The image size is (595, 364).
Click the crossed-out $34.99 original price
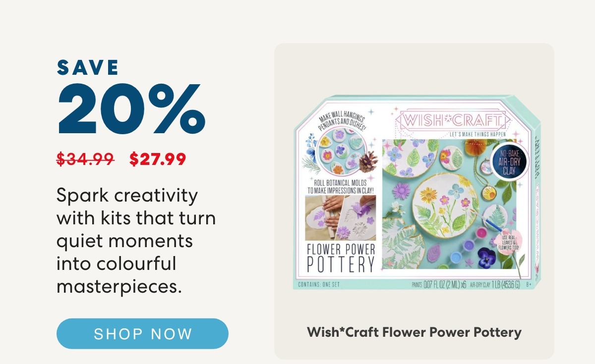click(x=85, y=159)
